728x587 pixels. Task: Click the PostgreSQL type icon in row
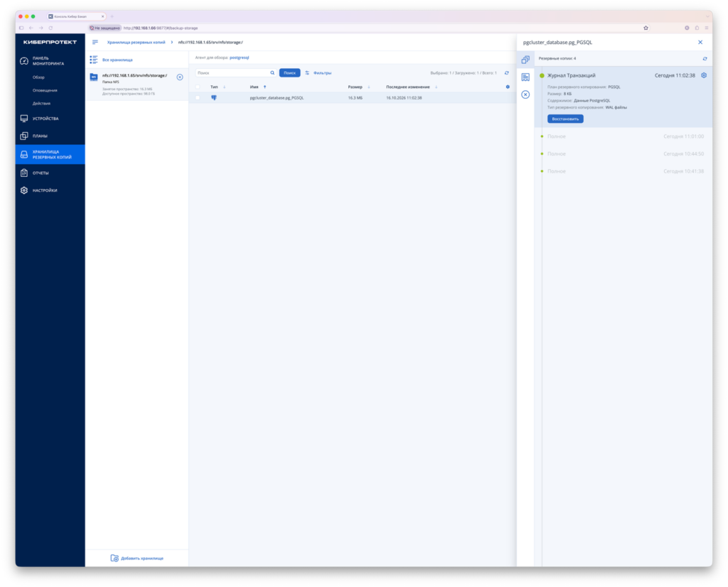(x=214, y=98)
